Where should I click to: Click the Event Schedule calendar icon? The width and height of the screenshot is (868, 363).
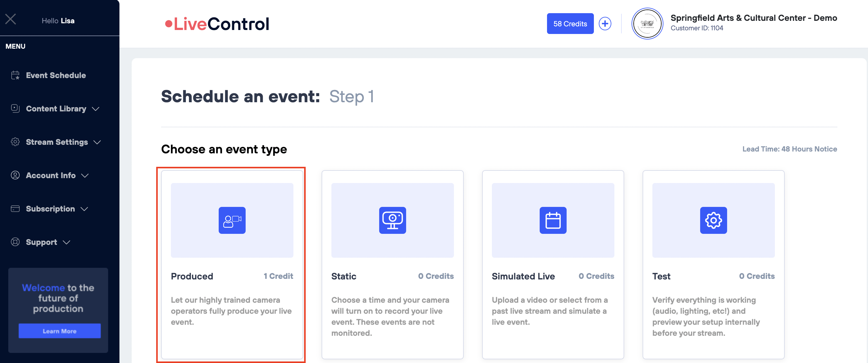click(15, 75)
